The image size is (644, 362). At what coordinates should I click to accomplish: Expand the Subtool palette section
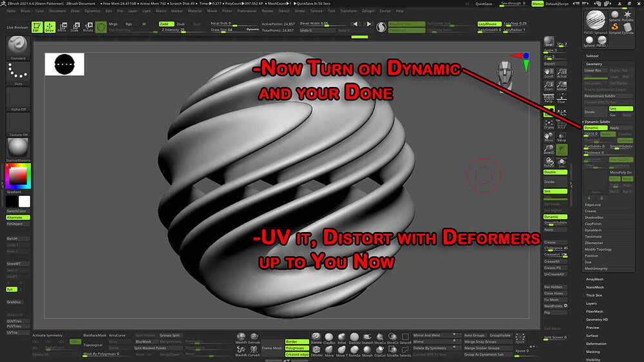click(592, 56)
